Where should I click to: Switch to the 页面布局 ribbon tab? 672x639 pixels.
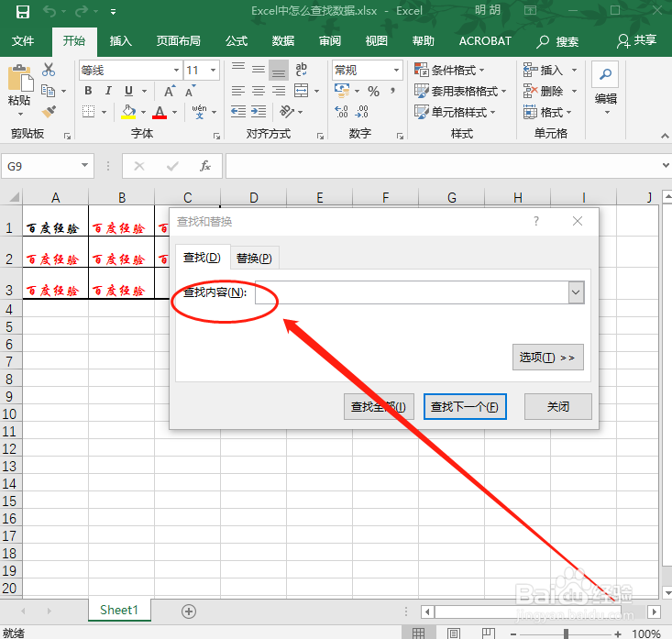178,41
